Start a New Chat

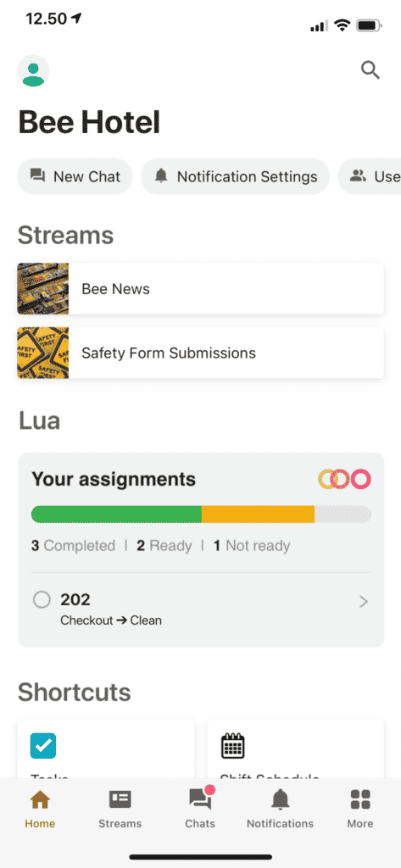75,176
